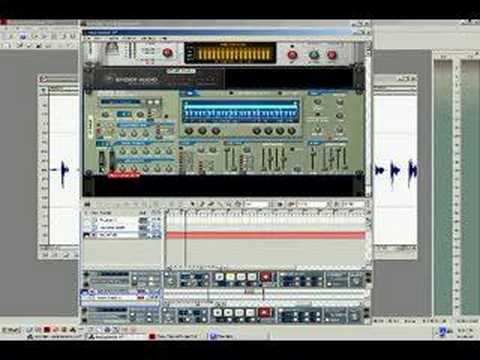This screenshot has height=360, width=480.
Task: Click the blue system tray icon
Action: (442, 331)
